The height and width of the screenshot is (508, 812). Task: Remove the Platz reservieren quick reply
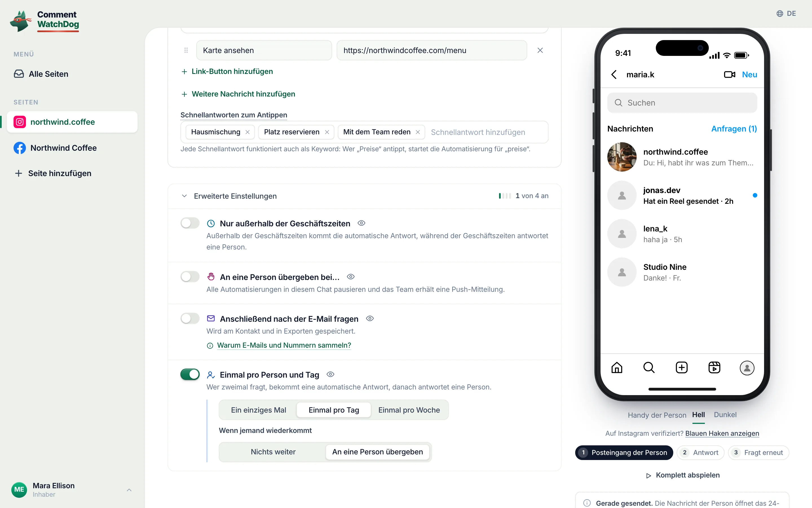pyautogui.click(x=327, y=132)
